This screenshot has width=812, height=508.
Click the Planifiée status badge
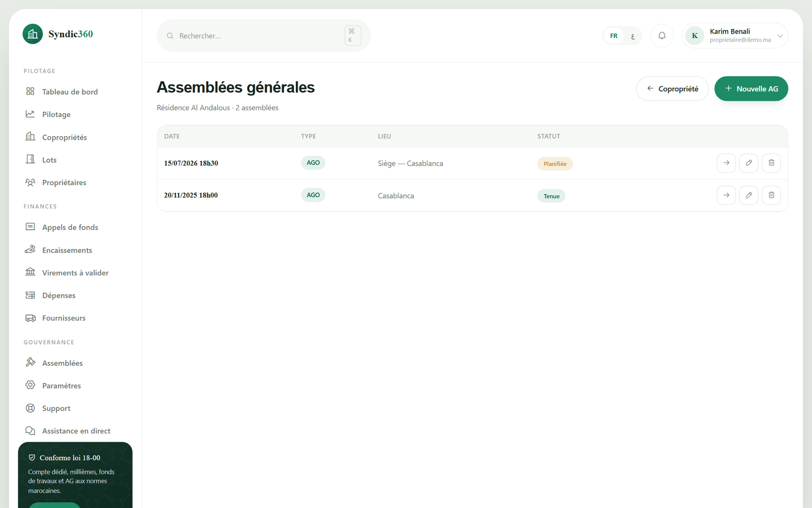[555, 164]
